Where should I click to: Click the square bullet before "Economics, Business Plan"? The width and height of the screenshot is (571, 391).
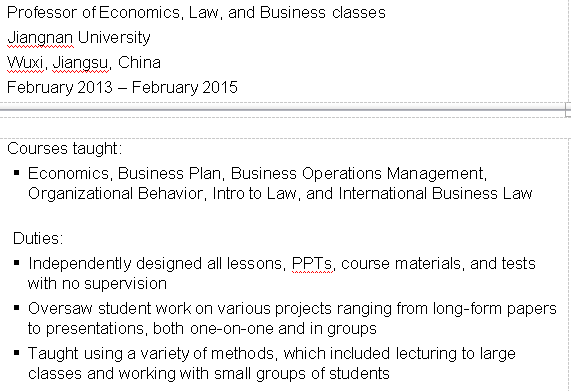[16, 173]
